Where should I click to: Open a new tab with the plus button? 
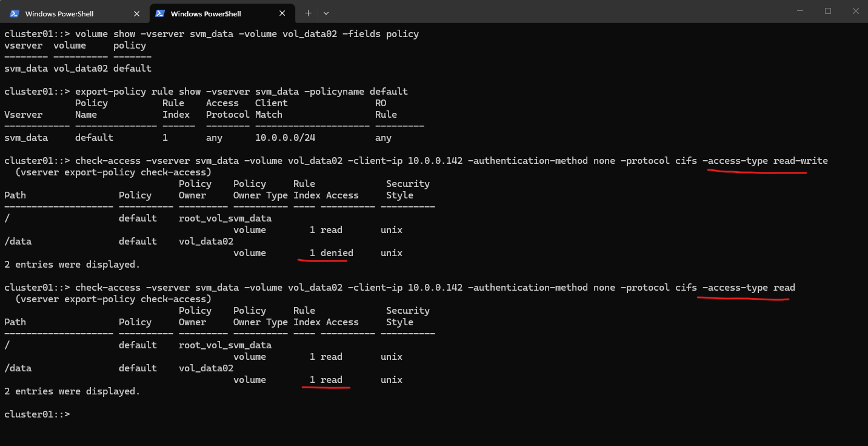[308, 13]
